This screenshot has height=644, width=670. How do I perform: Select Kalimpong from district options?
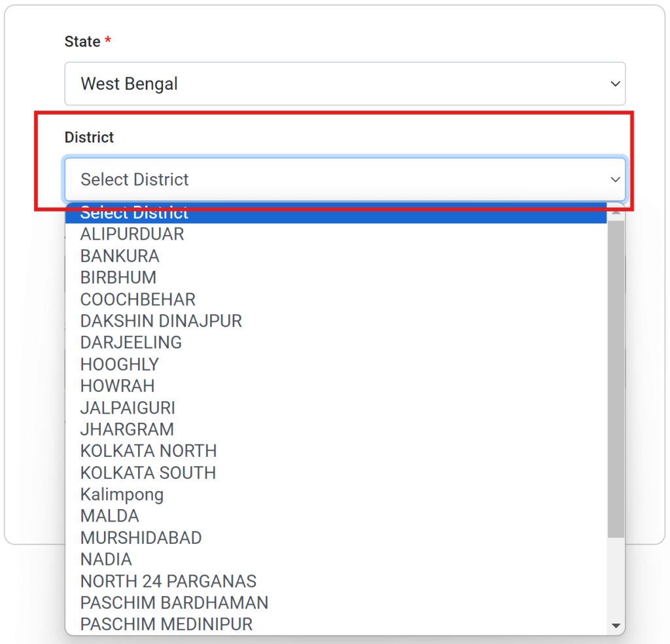tap(122, 494)
